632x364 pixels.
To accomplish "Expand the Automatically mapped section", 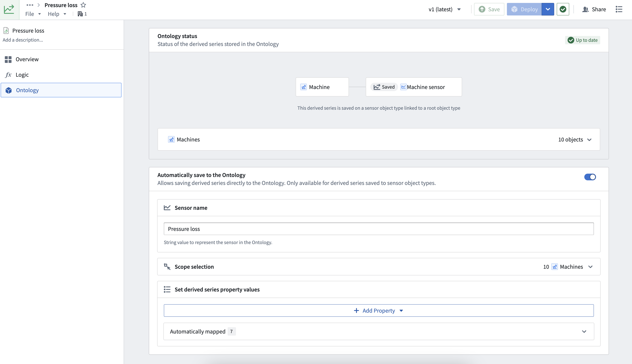I will [x=584, y=331].
